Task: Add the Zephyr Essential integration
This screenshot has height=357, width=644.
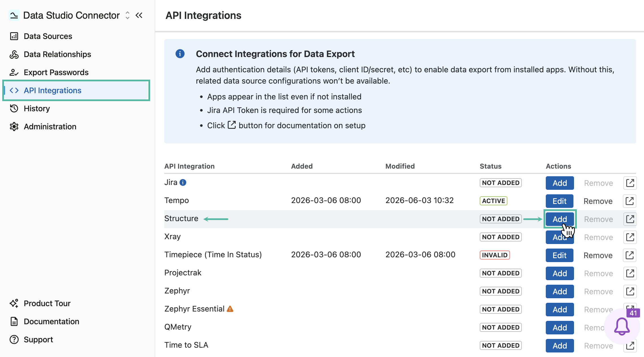Action: pyautogui.click(x=560, y=310)
